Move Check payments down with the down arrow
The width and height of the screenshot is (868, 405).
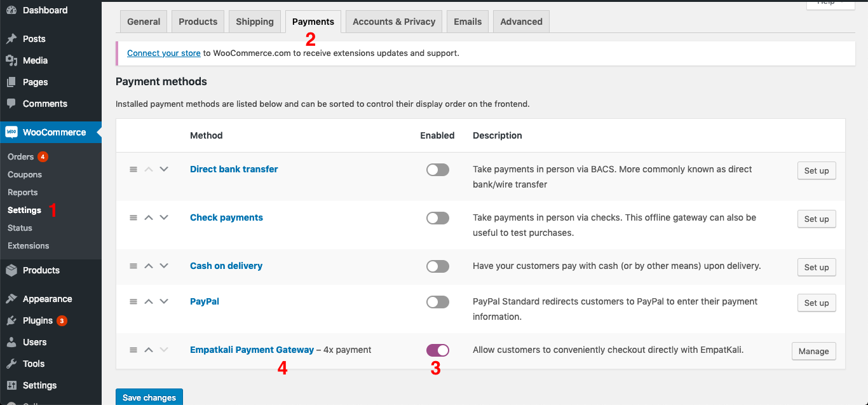pyautogui.click(x=164, y=217)
